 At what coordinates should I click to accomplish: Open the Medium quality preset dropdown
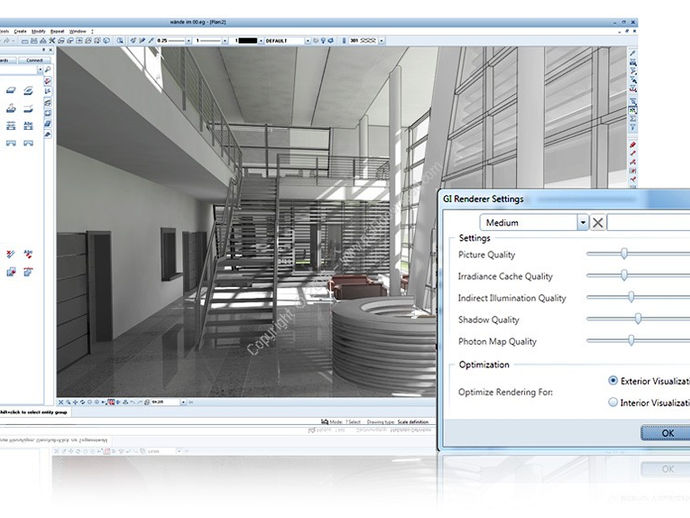pos(583,223)
